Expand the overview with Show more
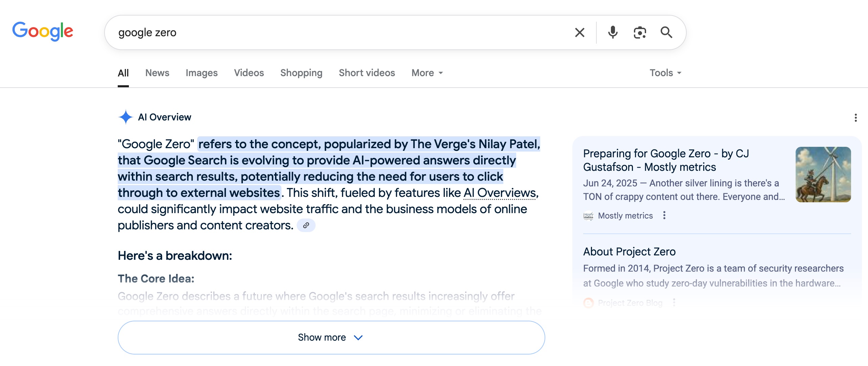Screen dimensions: 868x366 coord(331,337)
